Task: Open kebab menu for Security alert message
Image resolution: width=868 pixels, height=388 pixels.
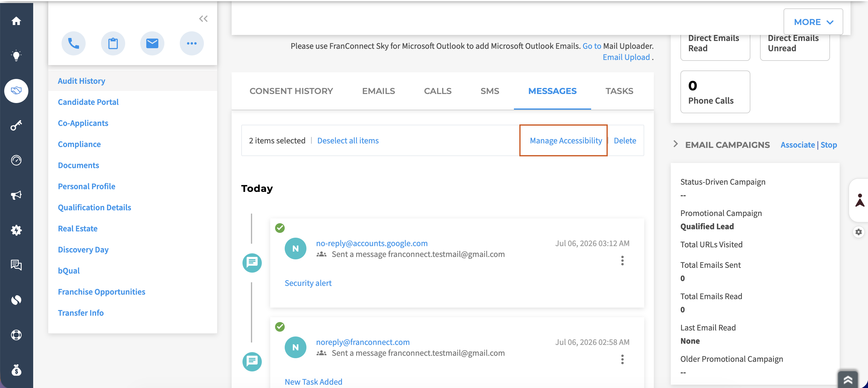Action: [622, 261]
